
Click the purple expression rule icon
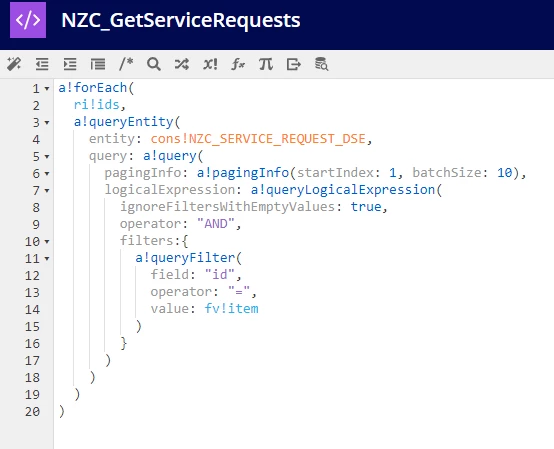point(28,20)
